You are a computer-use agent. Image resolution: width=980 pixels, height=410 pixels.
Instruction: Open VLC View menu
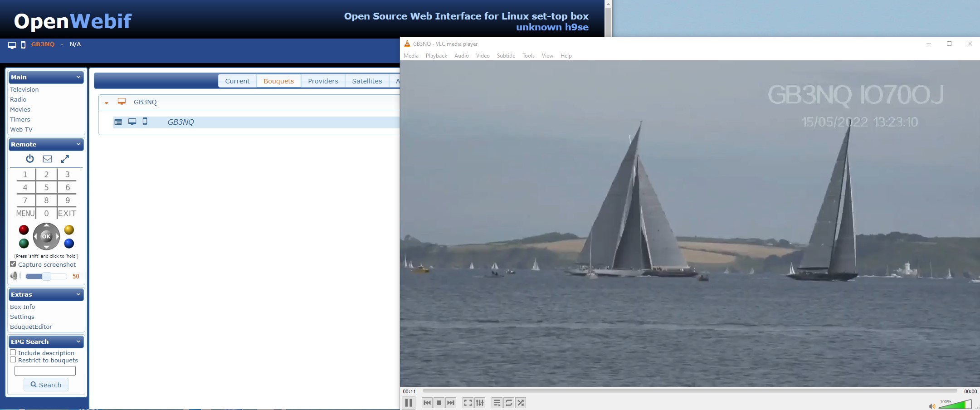pyautogui.click(x=547, y=56)
